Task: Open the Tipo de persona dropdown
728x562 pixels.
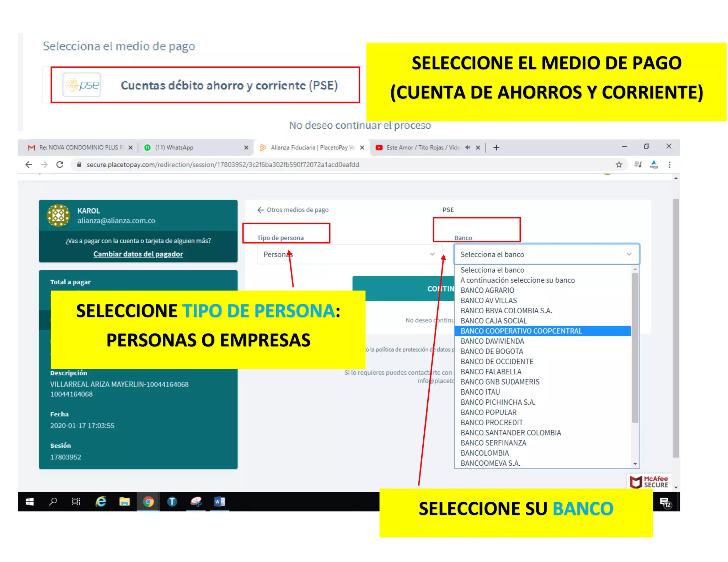Action: [x=349, y=254]
